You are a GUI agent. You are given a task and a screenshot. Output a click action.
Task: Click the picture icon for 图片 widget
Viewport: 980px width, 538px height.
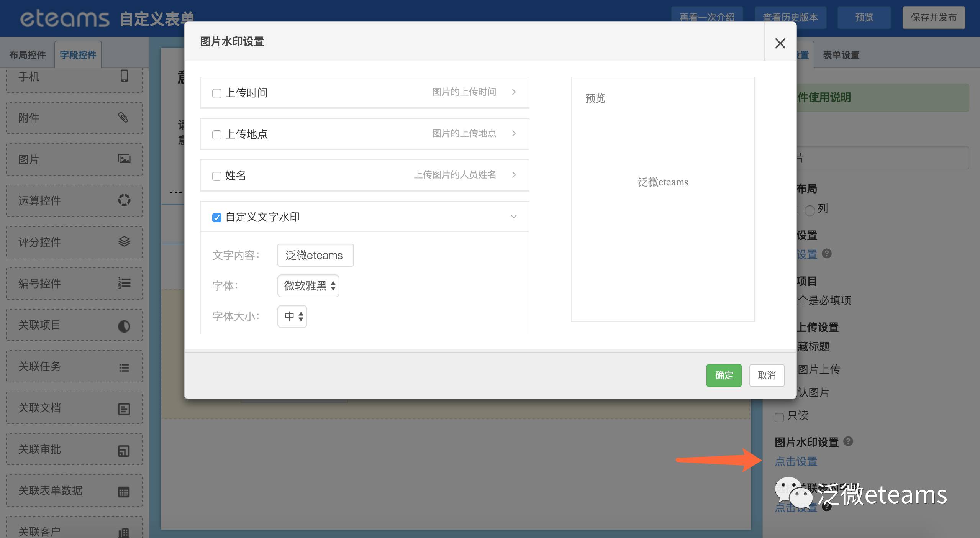coord(124,159)
